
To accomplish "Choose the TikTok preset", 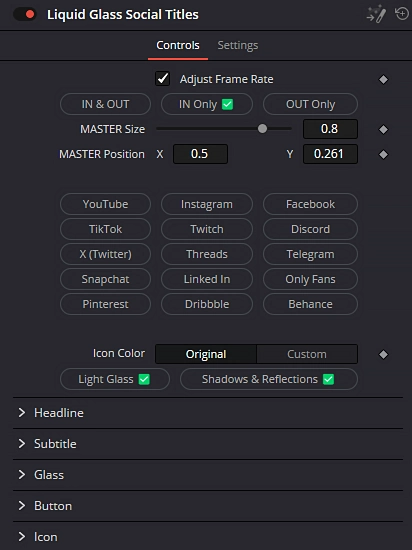I will click(x=106, y=229).
